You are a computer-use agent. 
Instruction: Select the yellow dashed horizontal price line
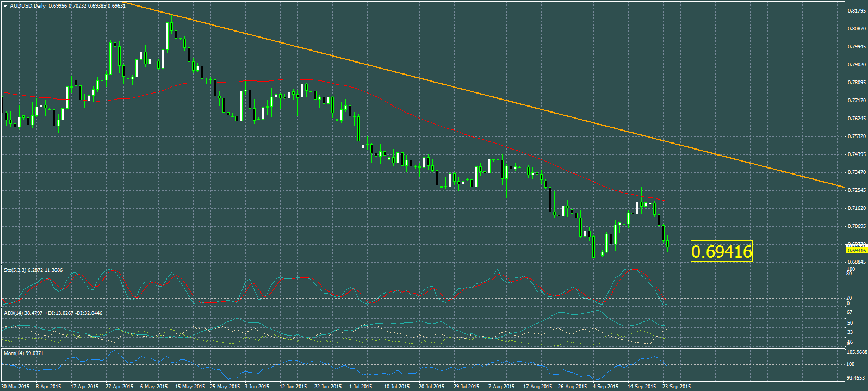pos(381,251)
